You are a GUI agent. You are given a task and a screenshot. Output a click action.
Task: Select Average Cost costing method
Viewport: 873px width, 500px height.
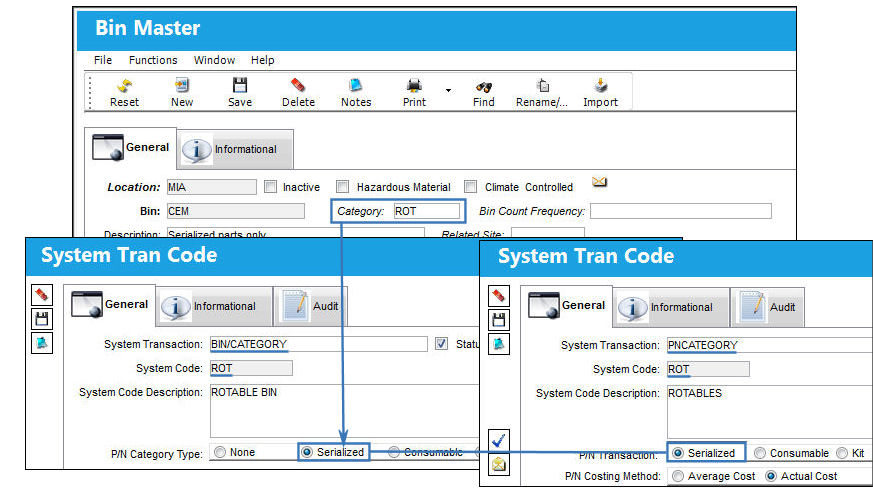pos(678,476)
